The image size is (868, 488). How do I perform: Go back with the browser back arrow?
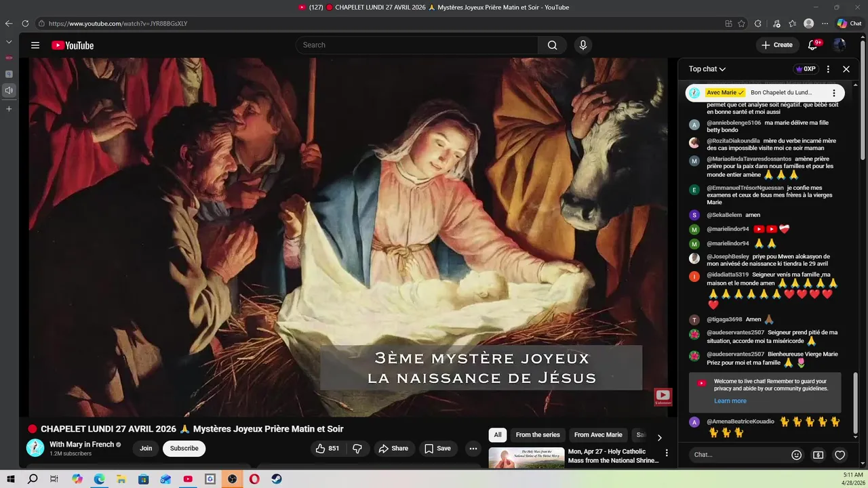(x=9, y=24)
